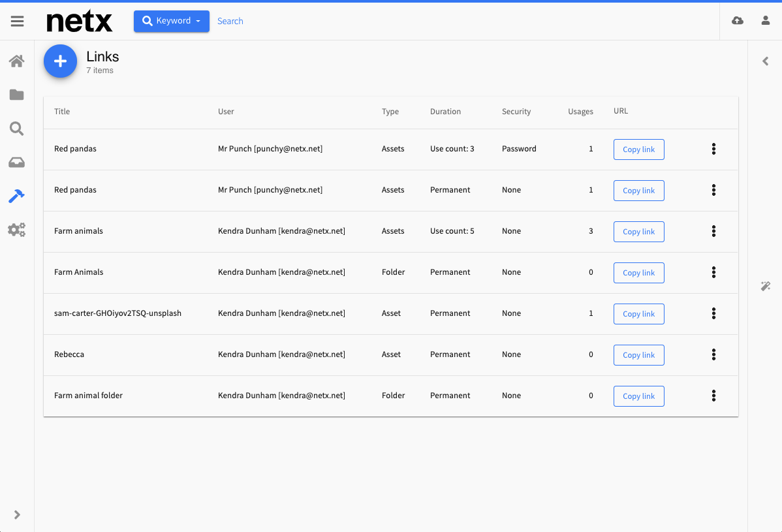The width and height of the screenshot is (782, 532).
Task: Open the Search sidebar icon
Action: [16, 129]
